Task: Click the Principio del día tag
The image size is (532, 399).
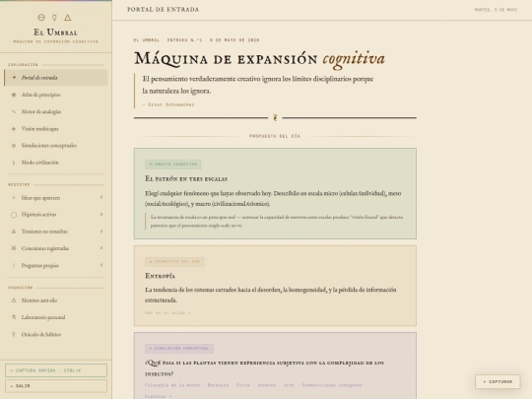Action: coord(174,262)
